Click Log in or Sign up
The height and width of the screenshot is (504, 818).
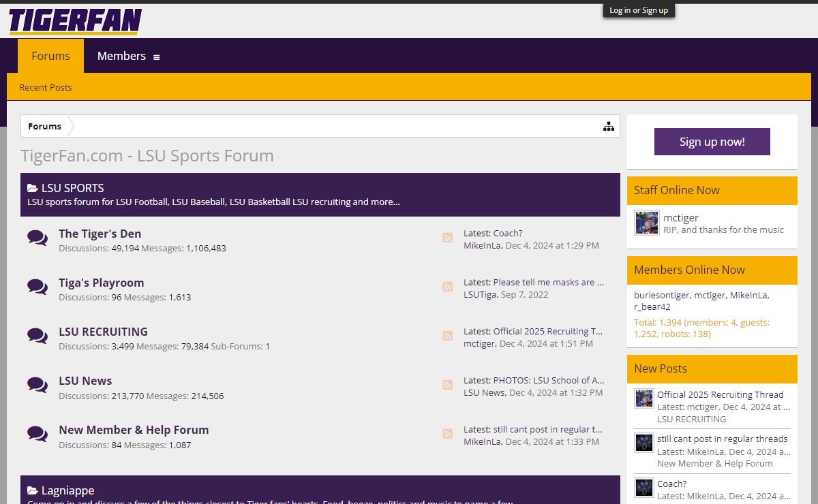(x=639, y=10)
